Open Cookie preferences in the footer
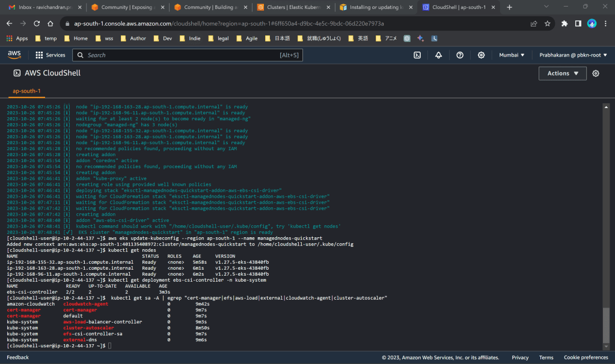 pyautogui.click(x=586, y=357)
